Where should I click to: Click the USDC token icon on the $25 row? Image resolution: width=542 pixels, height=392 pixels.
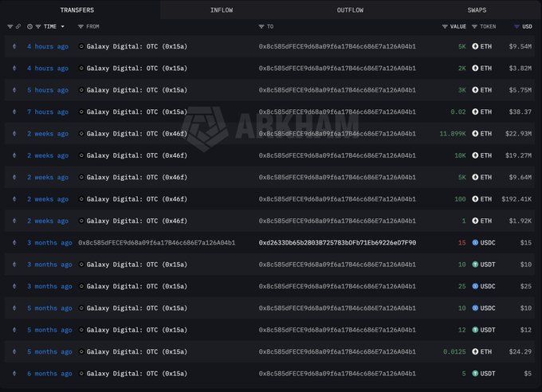[x=475, y=286]
